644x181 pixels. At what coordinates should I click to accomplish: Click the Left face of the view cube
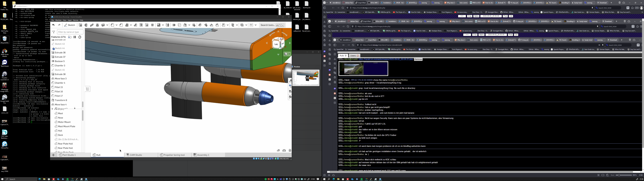coord(276,44)
